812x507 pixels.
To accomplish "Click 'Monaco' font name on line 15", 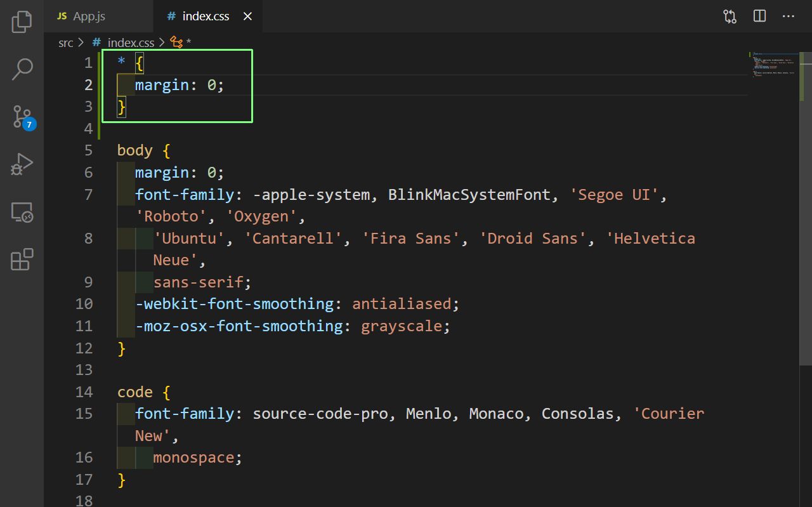I will (497, 414).
